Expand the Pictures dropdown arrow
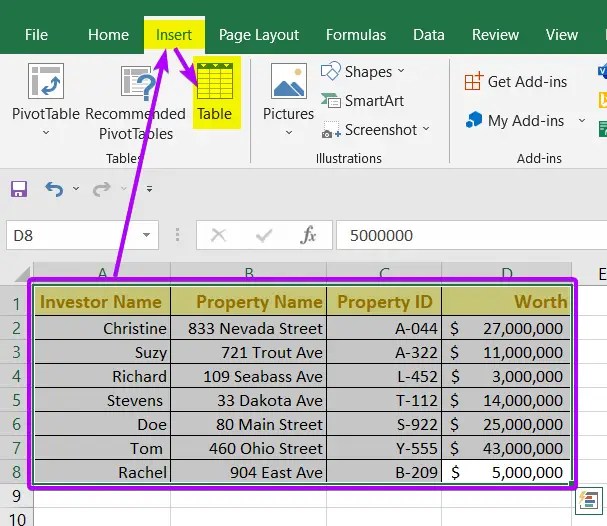The image size is (607, 526). (289, 132)
